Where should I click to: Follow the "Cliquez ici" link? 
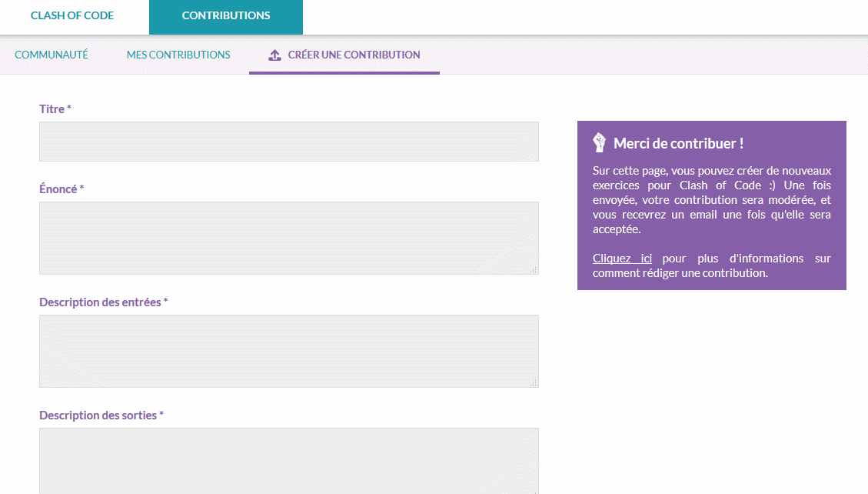(x=622, y=259)
